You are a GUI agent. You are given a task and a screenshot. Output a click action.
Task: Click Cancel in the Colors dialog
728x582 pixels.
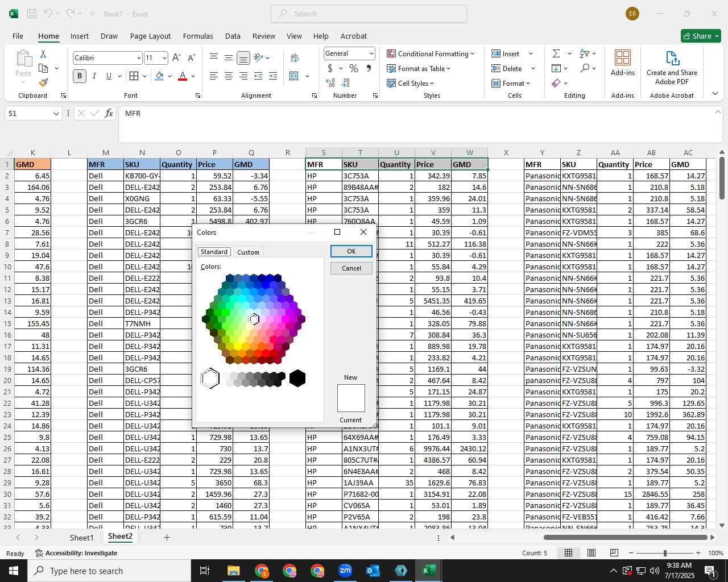point(351,268)
